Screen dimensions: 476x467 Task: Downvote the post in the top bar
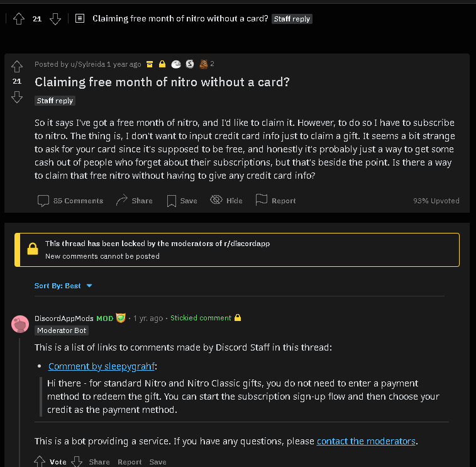pyautogui.click(x=55, y=19)
